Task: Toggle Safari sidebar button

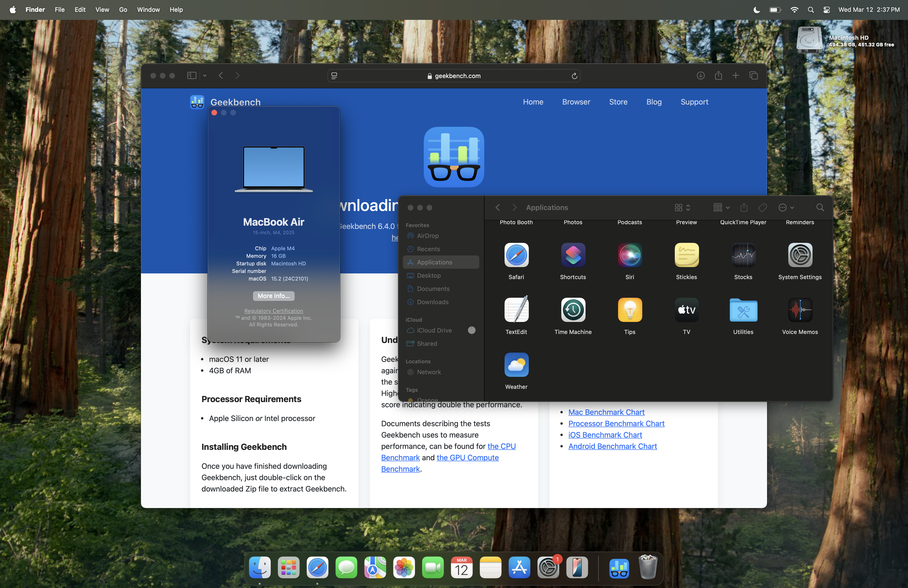Action: pos(192,75)
